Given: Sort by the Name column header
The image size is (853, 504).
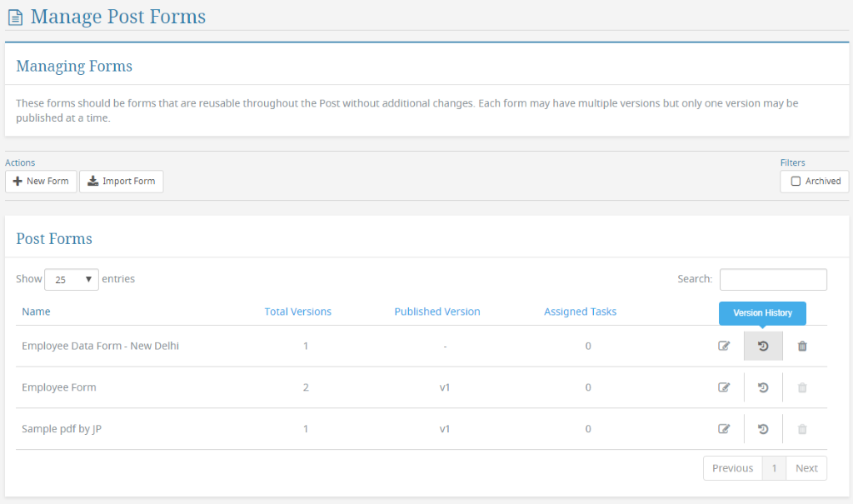Looking at the screenshot, I should pos(36,312).
